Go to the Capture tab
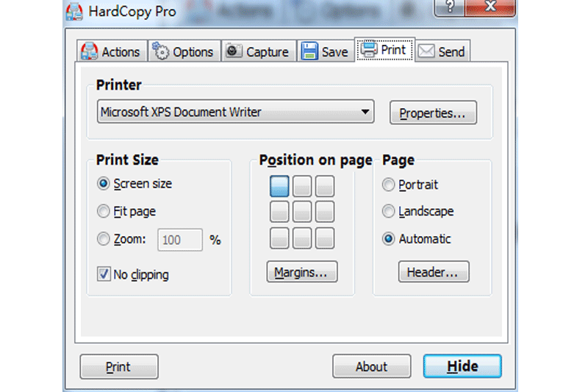This screenshot has height=392, width=588. (x=259, y=51)
